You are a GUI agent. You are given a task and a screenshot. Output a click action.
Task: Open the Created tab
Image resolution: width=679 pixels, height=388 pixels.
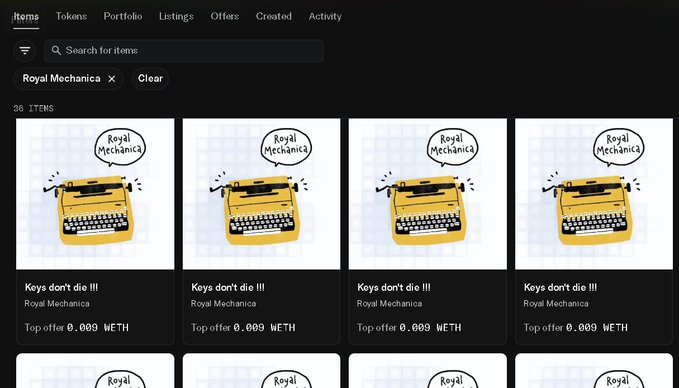point(274,16)
